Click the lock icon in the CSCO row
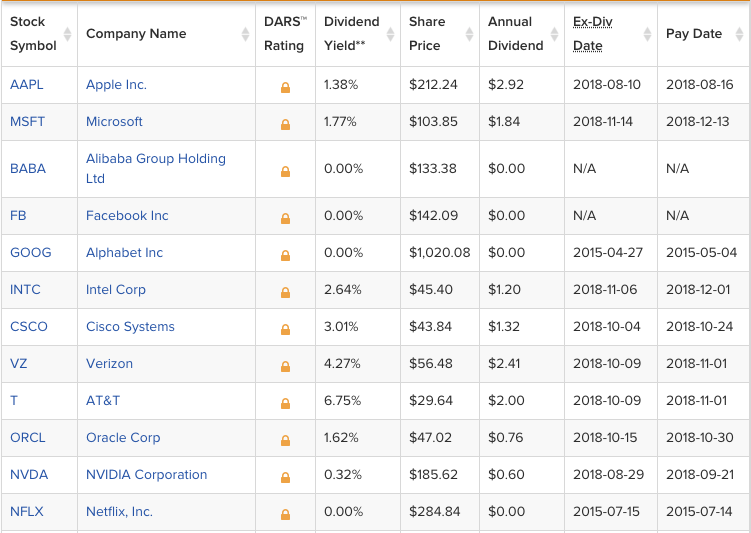This screenshot has width=751, height=533. pos(285,329)
